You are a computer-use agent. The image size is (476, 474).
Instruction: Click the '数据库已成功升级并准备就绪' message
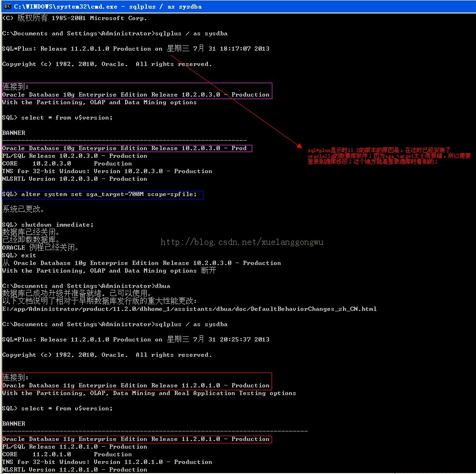[76, 293]
